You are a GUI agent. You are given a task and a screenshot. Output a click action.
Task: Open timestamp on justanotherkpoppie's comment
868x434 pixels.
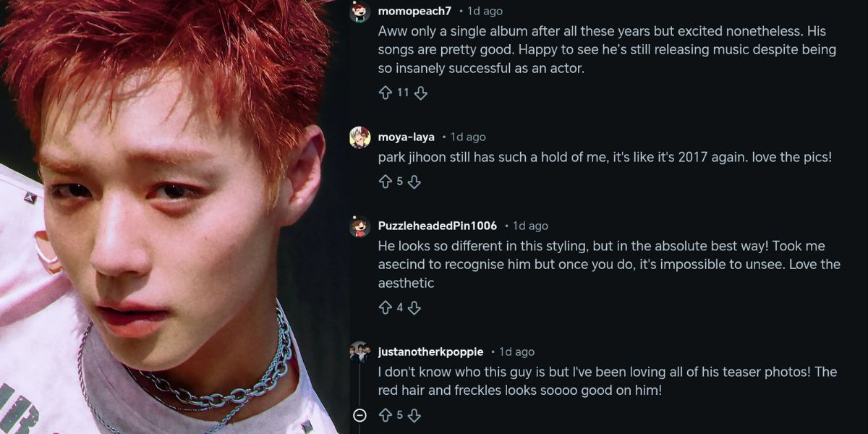click(x=516, y=352)
